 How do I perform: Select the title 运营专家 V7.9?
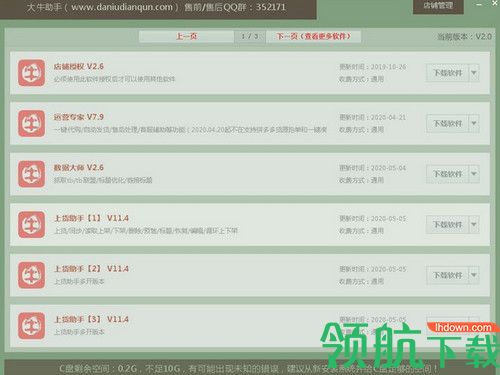79,117
